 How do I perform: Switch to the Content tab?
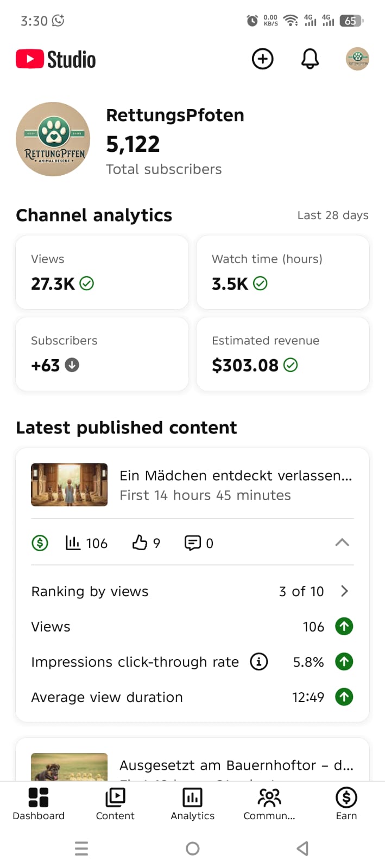point(115,803)
